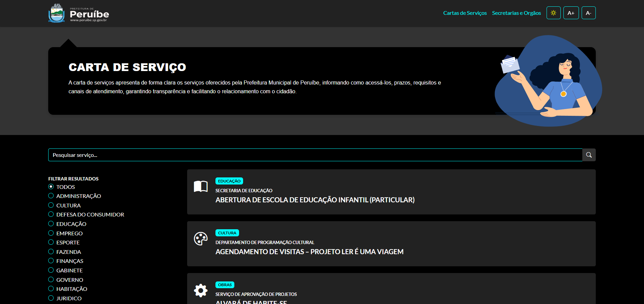Click the palette icon for Cultura service
The image size is (644, 304).
point(201,239)
